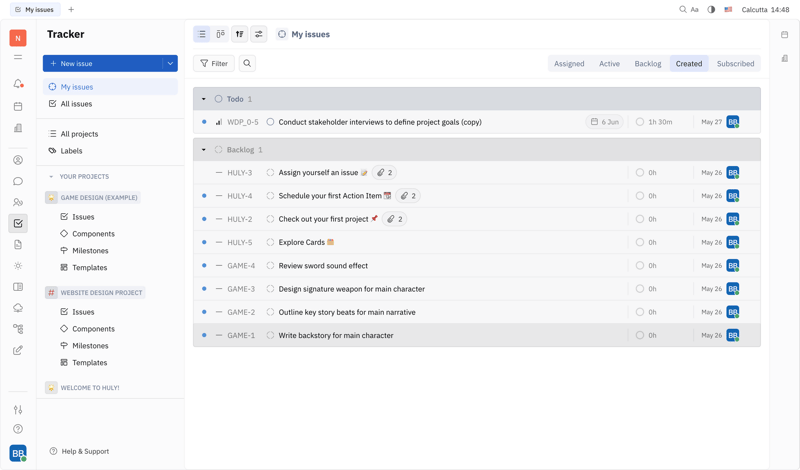Open the help question mark icon in sidebar
Viewport: 800px width, 470px height.
(x=18, y=429)
